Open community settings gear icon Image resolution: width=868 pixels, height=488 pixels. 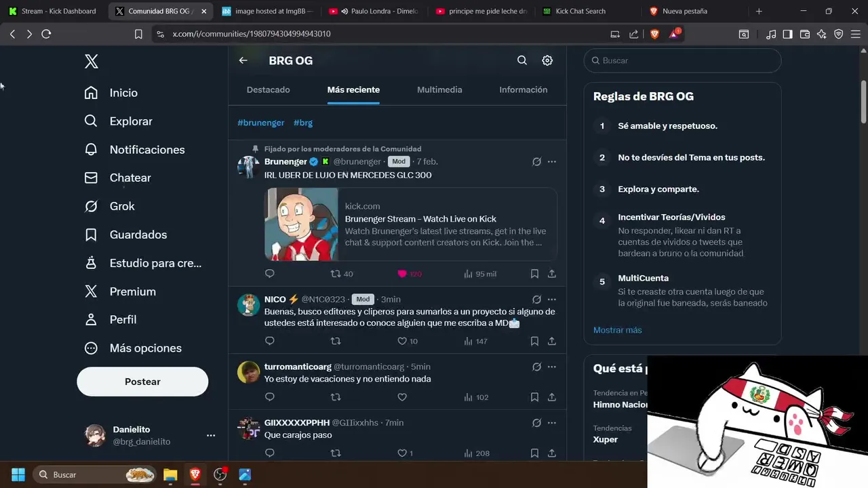click(547, 60)
